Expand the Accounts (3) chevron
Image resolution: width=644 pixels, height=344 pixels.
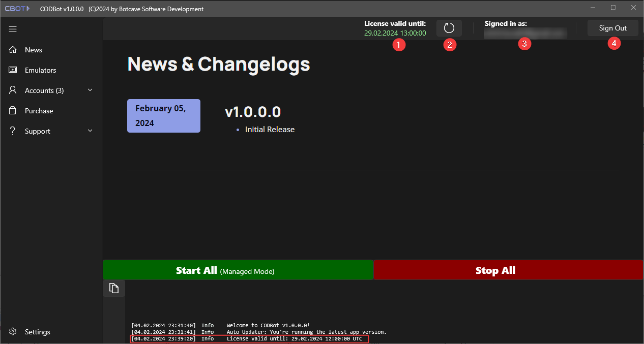coord(90,90)
